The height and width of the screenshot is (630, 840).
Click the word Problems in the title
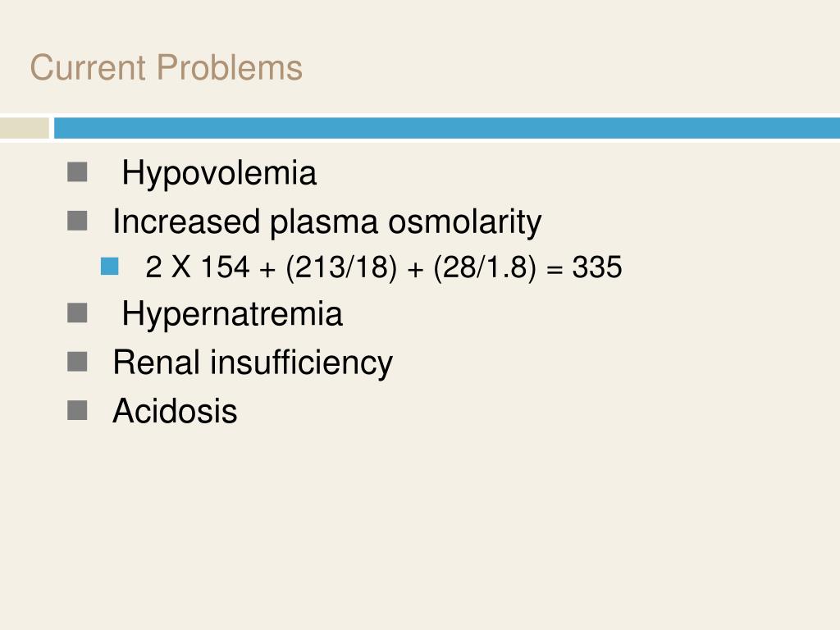pyautogui.click(x=230, y=67)
